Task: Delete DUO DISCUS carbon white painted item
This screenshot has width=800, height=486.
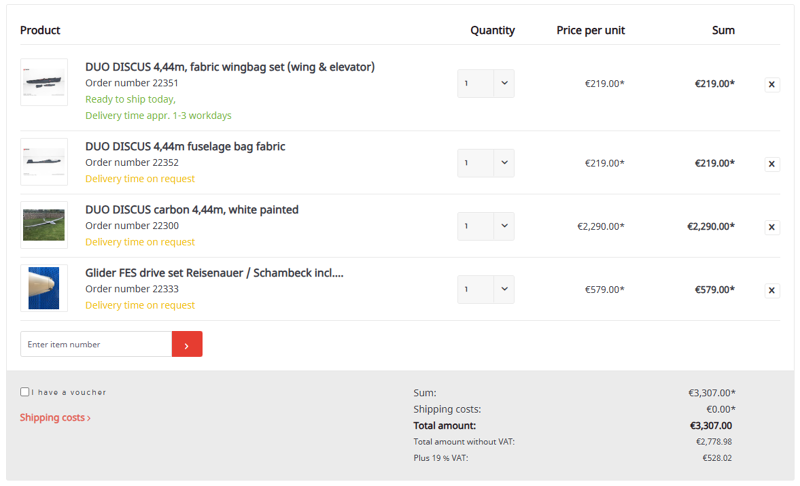Action: click(x=772, y=227)
